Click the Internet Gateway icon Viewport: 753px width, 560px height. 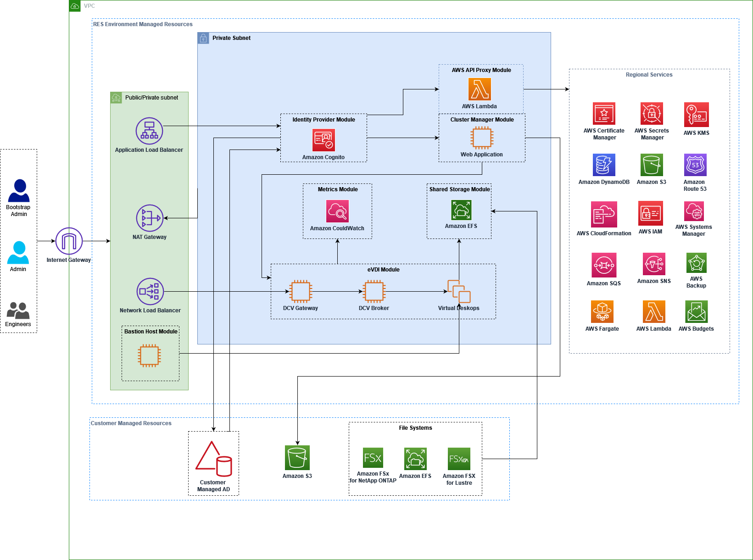coord(68,240)
